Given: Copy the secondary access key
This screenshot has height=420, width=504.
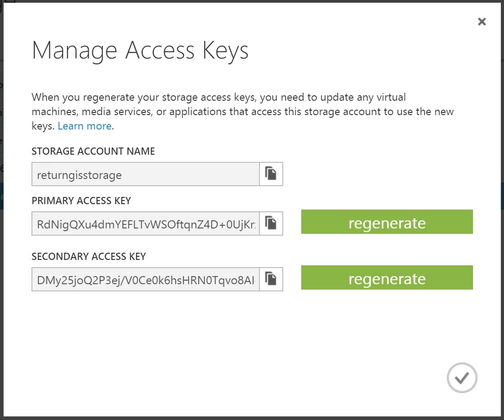Looking at the screenshot, I should tap(271, 279).
